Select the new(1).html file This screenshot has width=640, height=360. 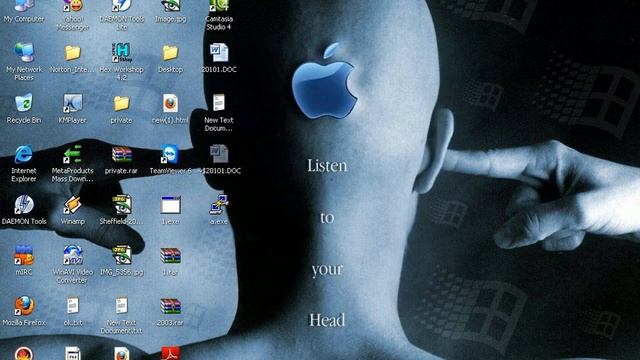point(170,103)
